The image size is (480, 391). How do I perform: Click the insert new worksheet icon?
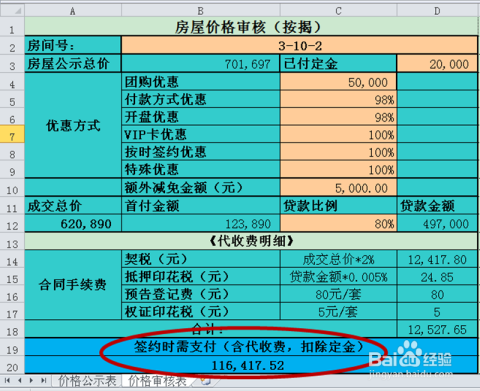[206, 381]
